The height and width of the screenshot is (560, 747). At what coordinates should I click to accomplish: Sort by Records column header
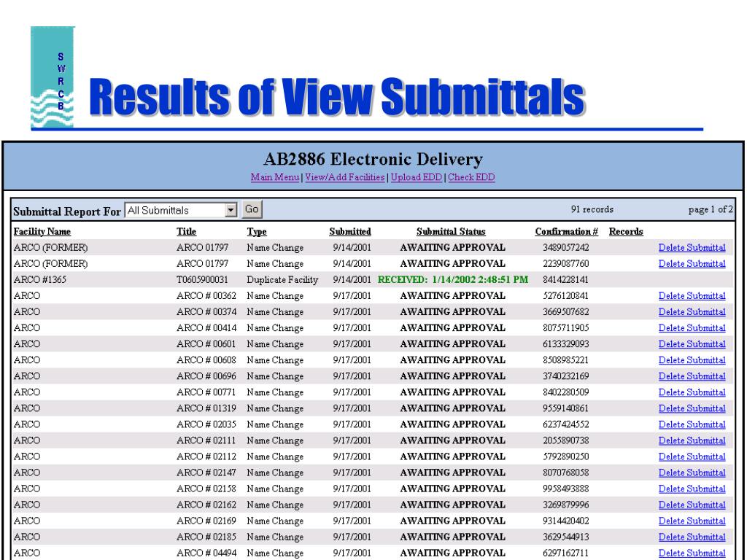[x=626, y=231]
